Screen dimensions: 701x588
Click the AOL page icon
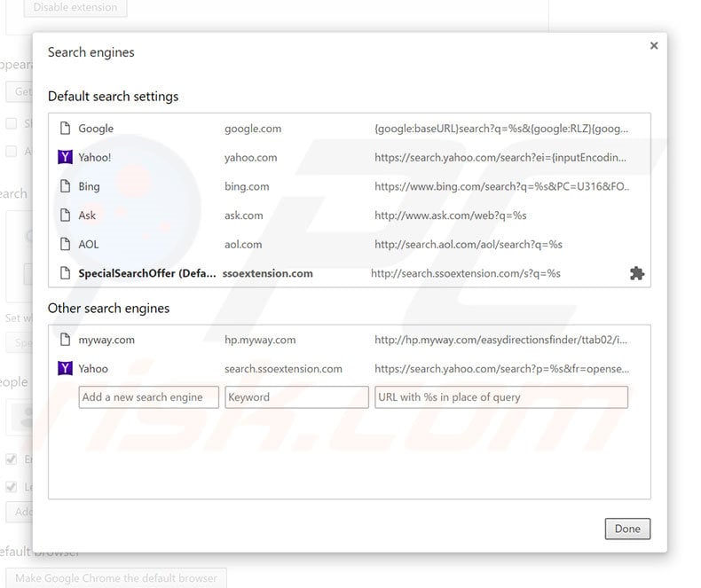pyautogui.click(x=66, y=245)
